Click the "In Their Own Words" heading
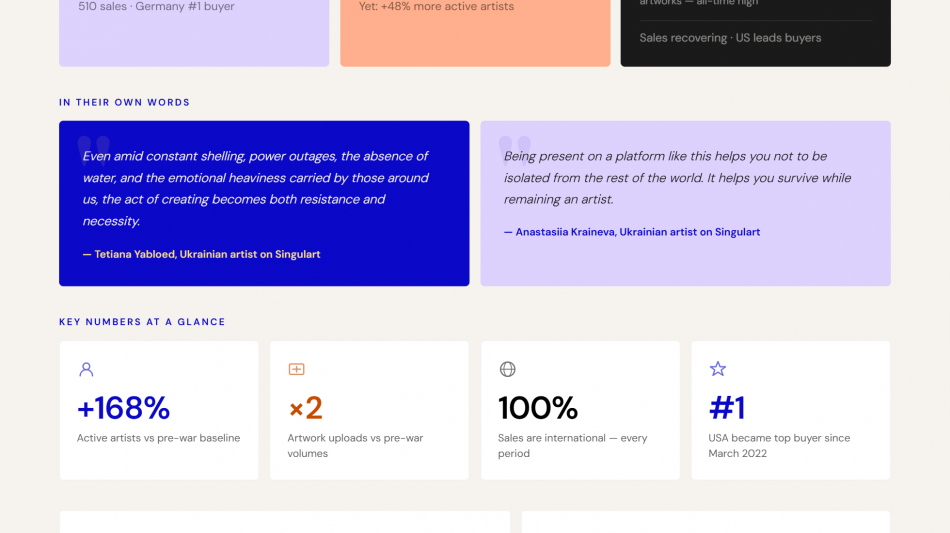Image resolution: width=950 pixels, height=533 pixels. tap(124, 102)
